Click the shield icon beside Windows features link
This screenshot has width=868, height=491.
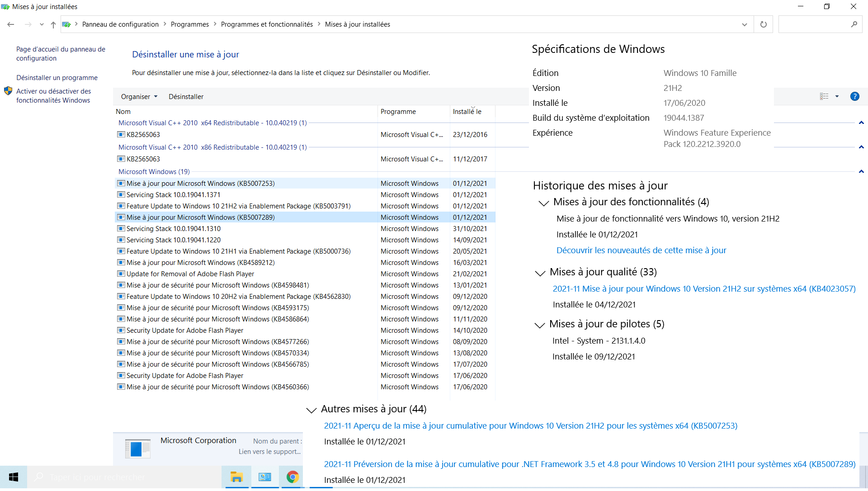[x=8, y=91]
